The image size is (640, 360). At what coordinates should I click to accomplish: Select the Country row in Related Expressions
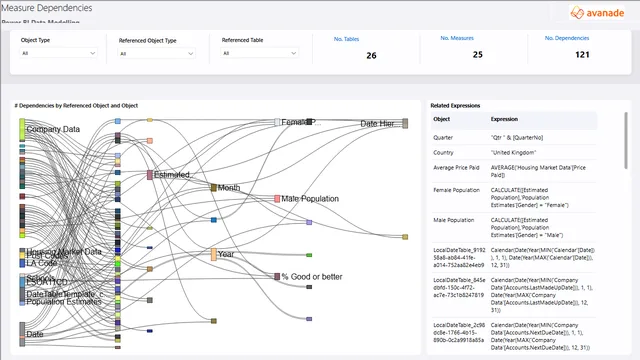[x=514, y=153]
